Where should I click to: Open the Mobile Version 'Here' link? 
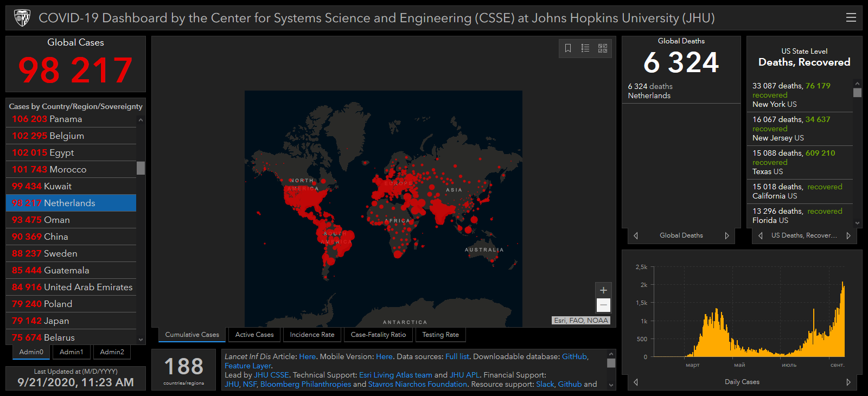pyautogui.click(x=384, y=356)
